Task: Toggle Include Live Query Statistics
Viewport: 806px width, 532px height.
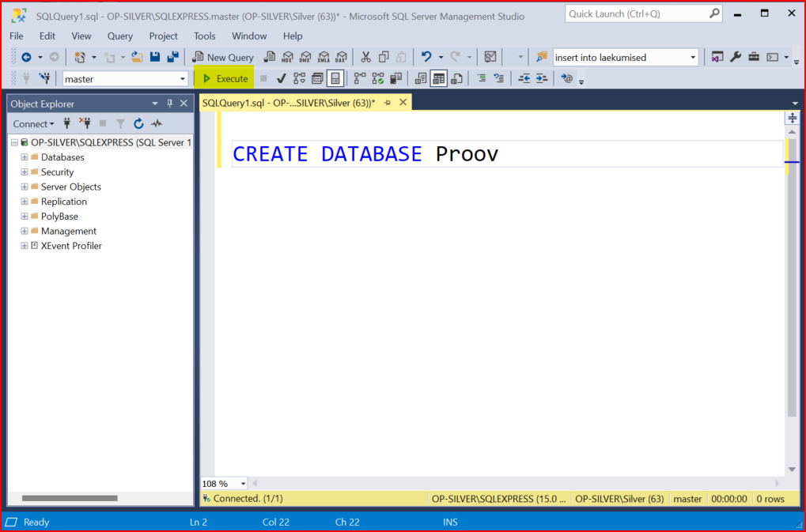Action: 378,78
